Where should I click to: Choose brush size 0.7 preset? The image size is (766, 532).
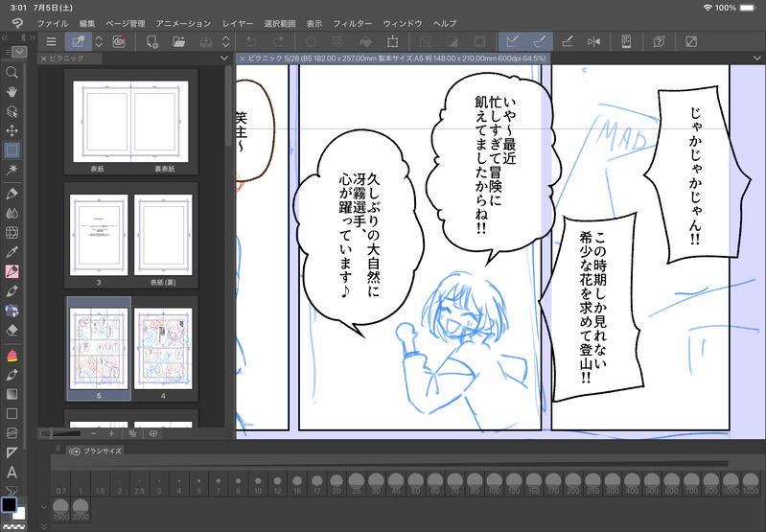60,485
